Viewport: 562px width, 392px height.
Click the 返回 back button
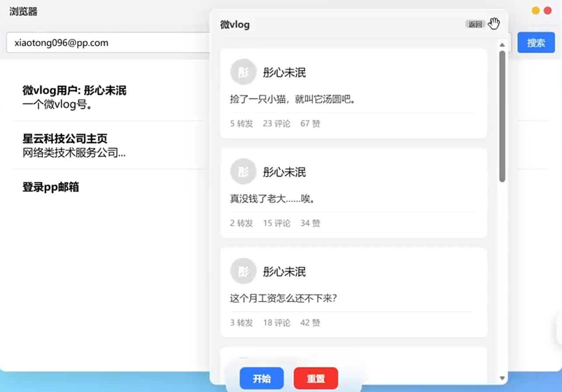click(475, 24)
